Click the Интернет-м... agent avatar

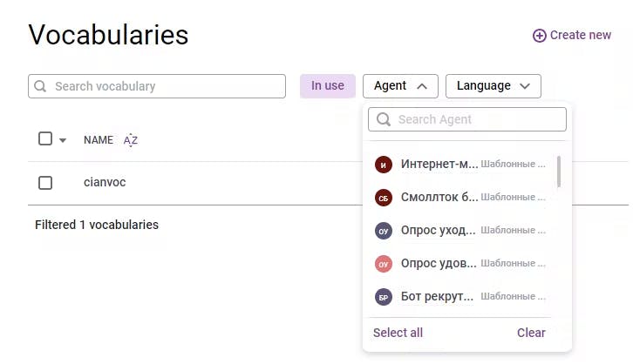coord(384,165)
